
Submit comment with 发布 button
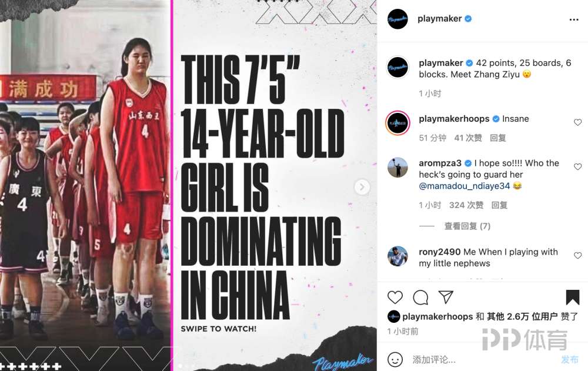coord(570,360)
